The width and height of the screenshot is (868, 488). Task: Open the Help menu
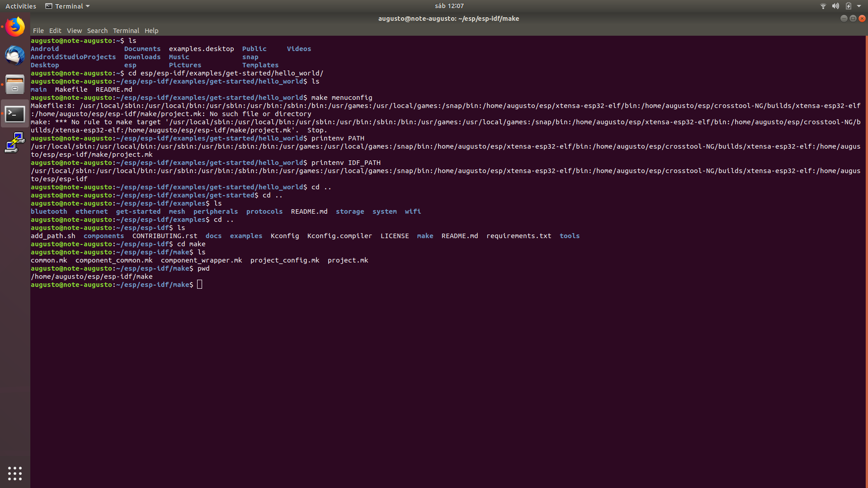click(151, 30)
